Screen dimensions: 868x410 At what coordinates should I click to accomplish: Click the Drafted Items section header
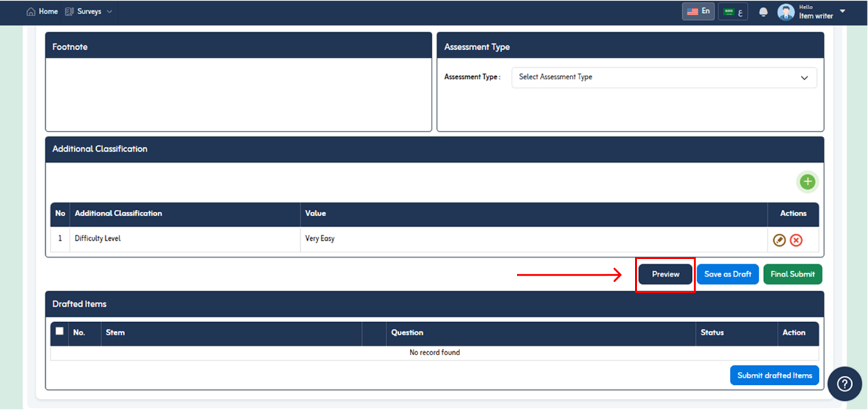434,304
